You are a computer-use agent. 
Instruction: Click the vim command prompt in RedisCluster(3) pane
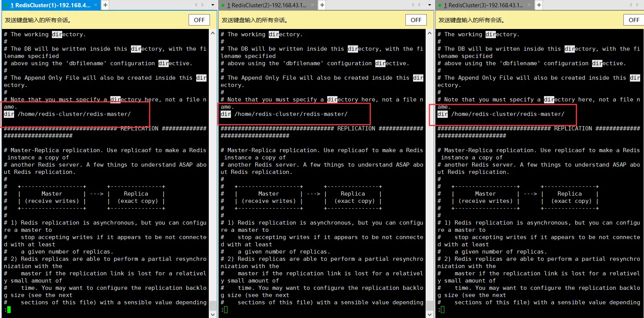tap(441, 310)
